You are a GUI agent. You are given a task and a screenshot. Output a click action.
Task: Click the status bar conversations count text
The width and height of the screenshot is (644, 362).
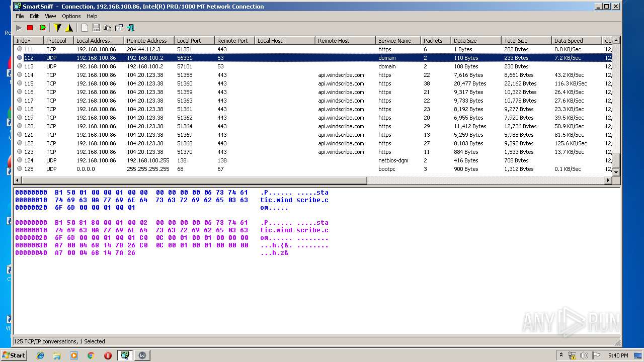coord(59,341)
